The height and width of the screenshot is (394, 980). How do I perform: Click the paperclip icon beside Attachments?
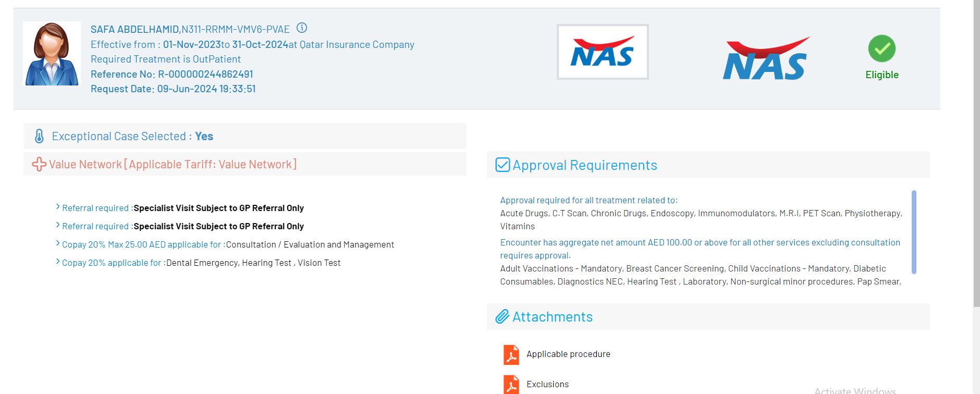click(502, 317)
